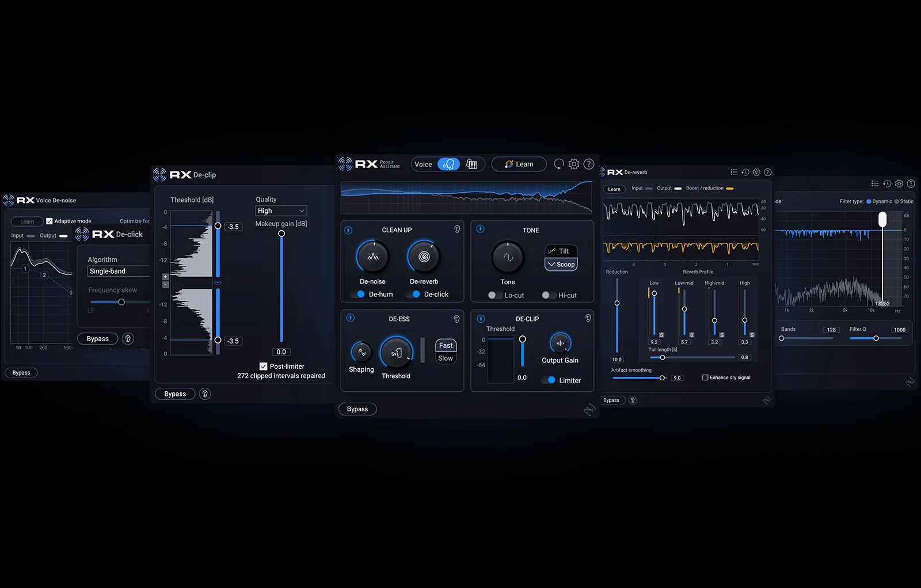Screen dimensions: 921x588
Task: Click Learn in the Voice De-noise window
Action: 27,222
